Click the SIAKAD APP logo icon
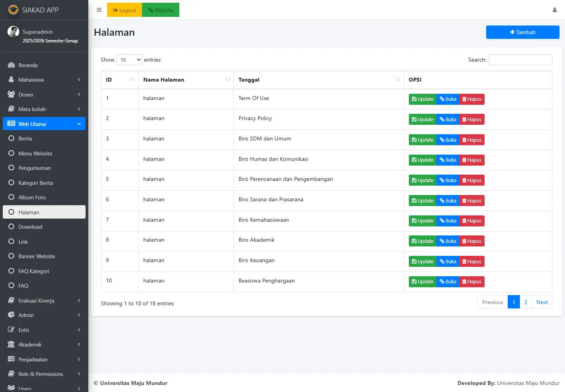565x392 pixels. (13, 10)
